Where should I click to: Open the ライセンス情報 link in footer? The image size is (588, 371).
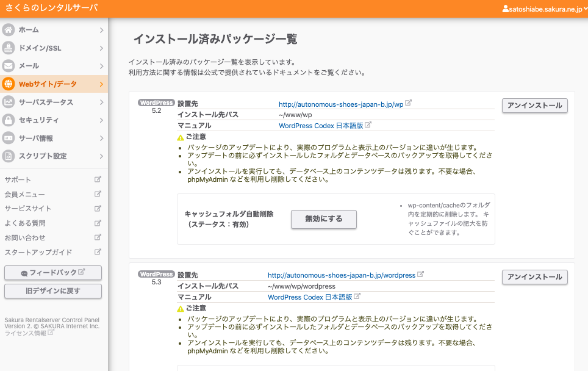(x=26, y=333)
